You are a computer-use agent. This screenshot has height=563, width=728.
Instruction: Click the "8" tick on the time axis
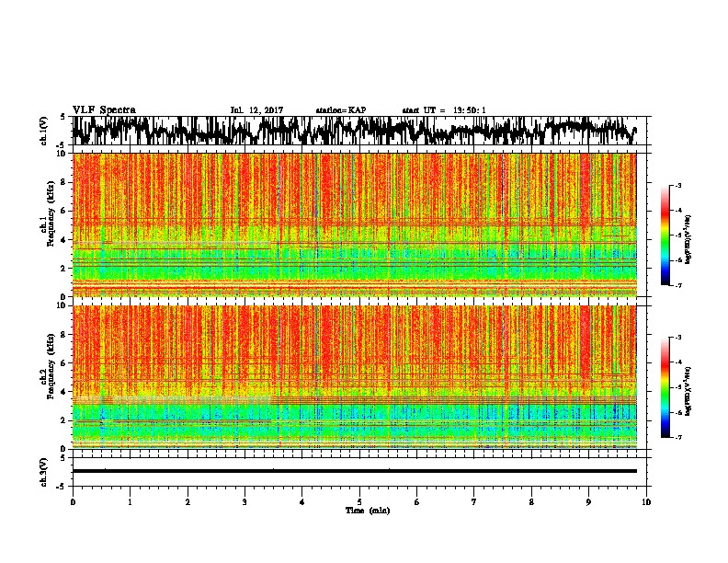coord(531,502)
